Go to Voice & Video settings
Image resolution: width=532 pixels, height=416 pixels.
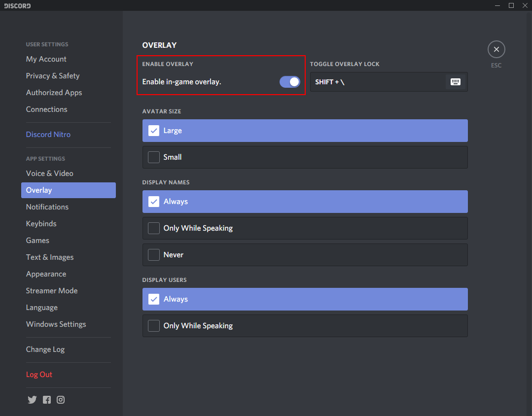[x=50, y=173]
